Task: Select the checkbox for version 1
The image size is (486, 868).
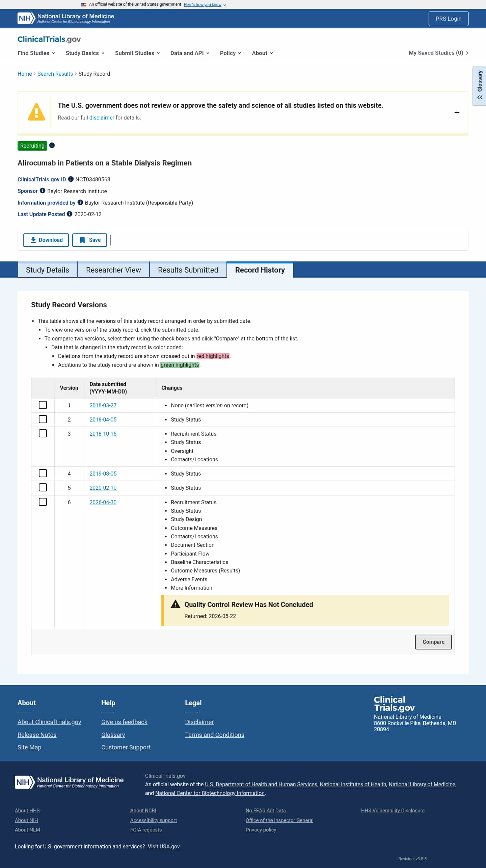Action: tap(43, 405)
